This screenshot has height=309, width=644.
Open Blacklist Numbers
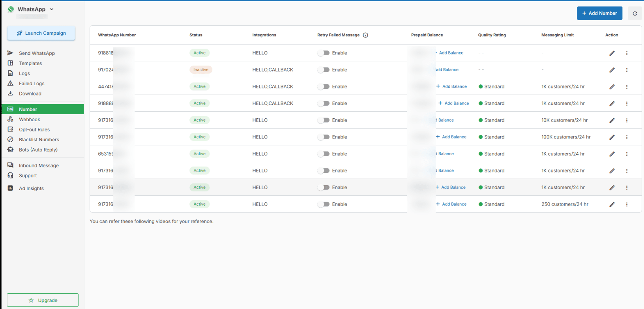coord(39,140)
